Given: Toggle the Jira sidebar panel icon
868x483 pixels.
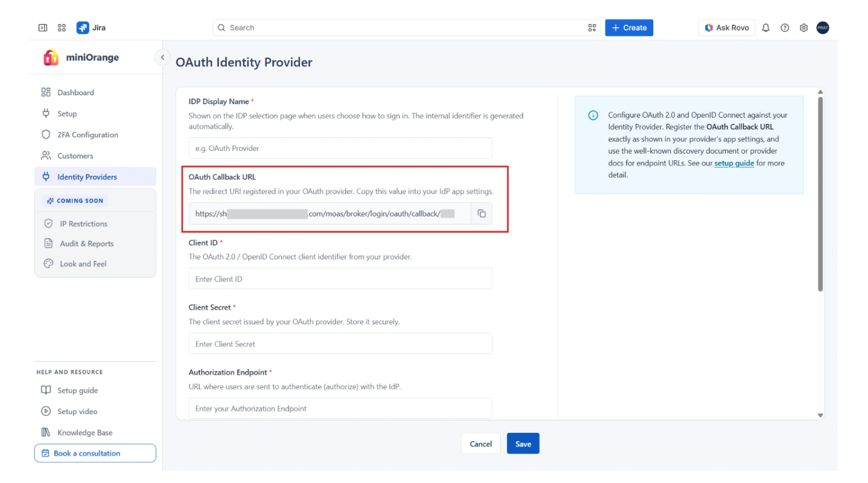Looking at the screenshot, I should [42, 28].
